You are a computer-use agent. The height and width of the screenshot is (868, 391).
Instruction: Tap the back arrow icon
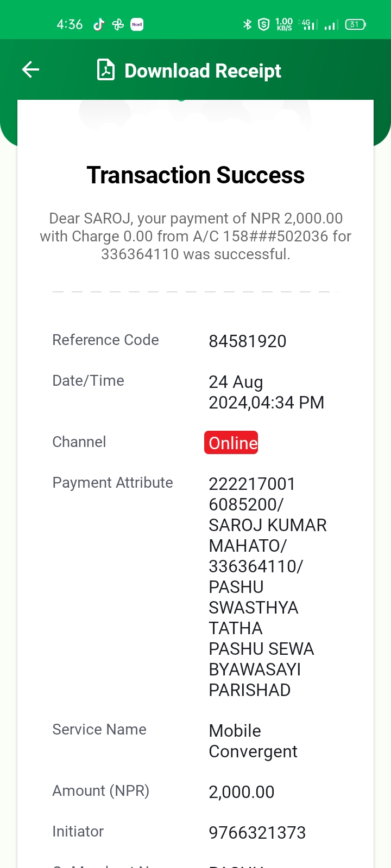point(30,69)
